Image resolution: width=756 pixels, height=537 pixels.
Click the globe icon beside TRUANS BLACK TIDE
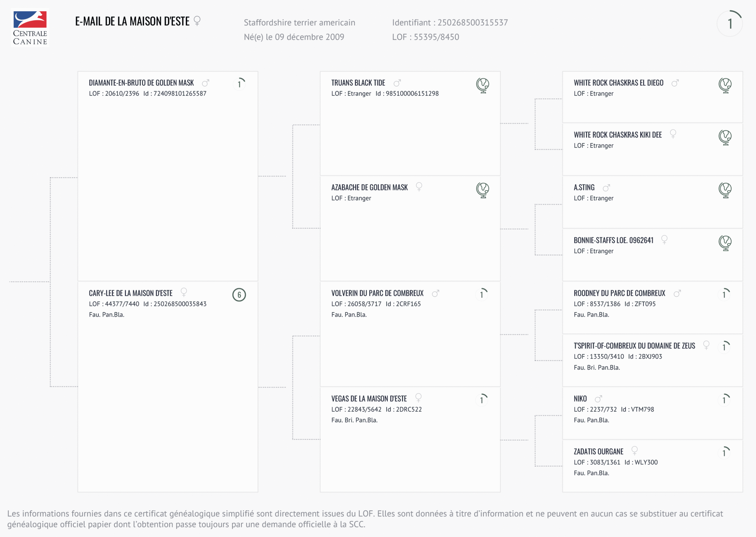tap(483, 85)
